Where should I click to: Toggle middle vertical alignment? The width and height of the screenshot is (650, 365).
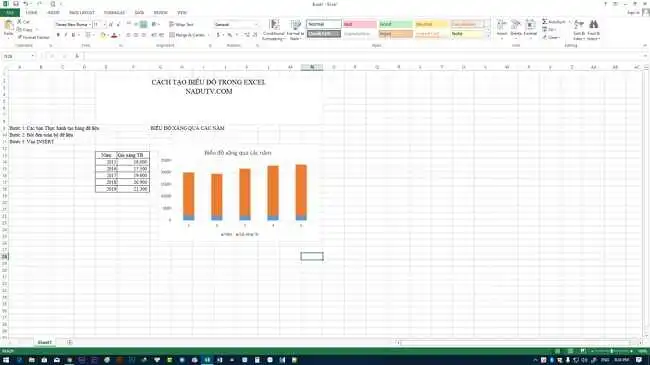pos(136,24)
